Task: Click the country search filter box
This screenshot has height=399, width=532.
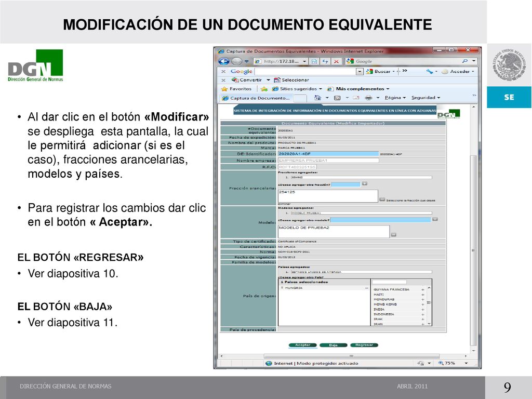Action: [x=389, y=282]
